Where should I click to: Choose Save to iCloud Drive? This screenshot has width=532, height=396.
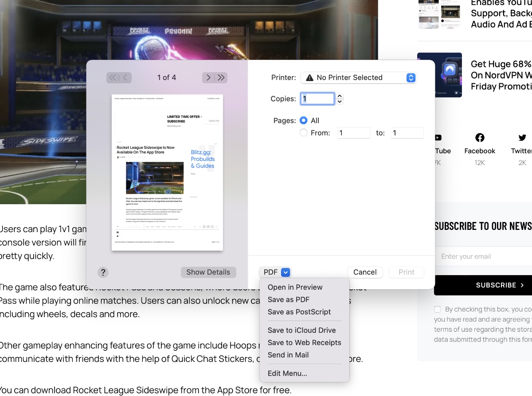(x=305, y=330)
